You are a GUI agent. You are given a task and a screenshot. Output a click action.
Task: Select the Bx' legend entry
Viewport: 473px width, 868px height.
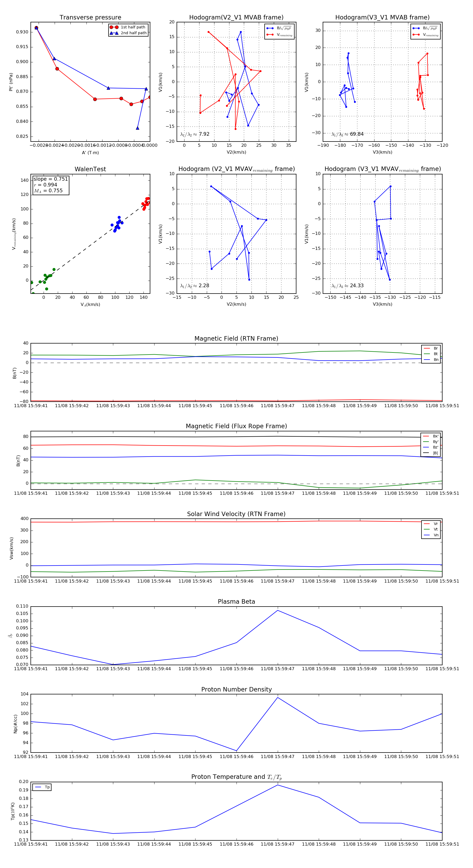pyautogui.click(x=431, y=436)
